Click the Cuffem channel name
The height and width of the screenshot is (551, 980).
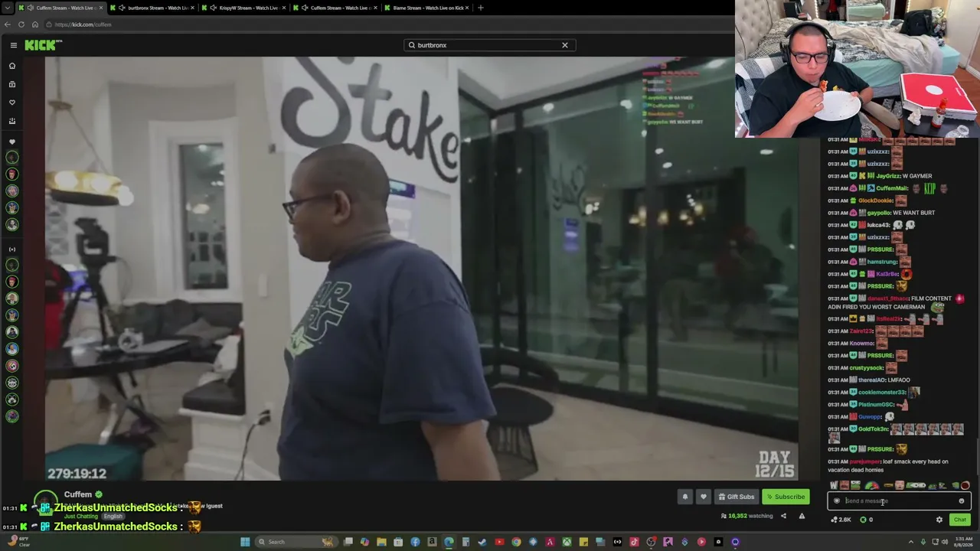click(78, 494)
